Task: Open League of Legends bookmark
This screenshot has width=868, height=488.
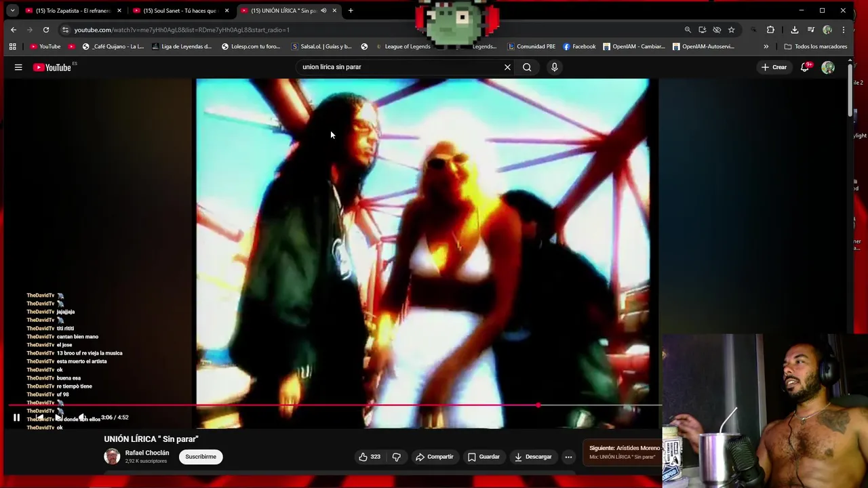Action: click(x=402, y=47)
